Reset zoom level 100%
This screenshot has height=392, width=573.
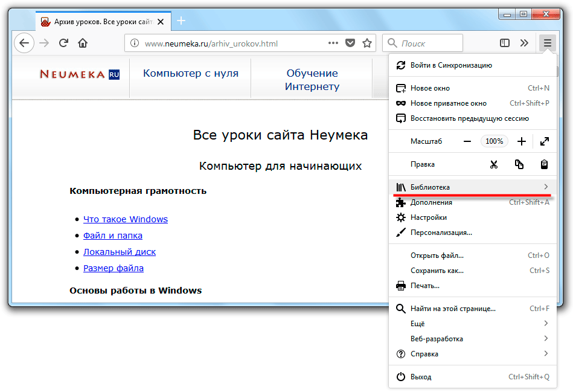[x=494, y=141]
